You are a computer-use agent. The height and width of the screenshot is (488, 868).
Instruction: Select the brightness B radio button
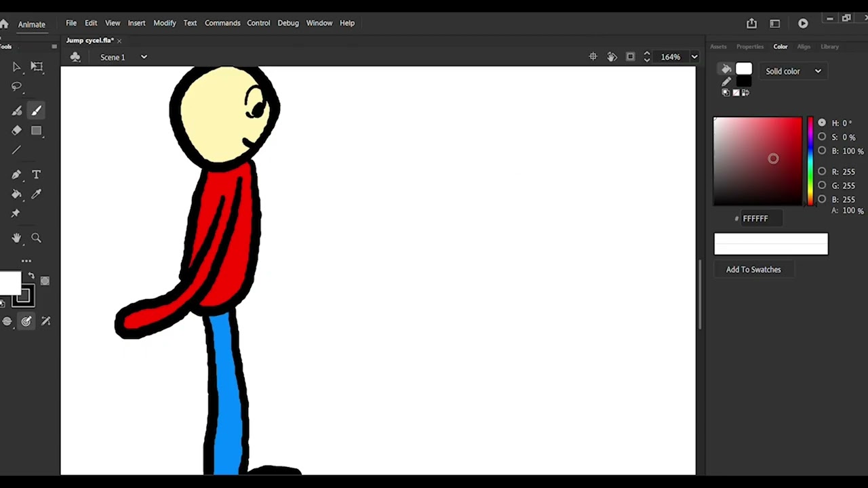click(x=822, y=150)
